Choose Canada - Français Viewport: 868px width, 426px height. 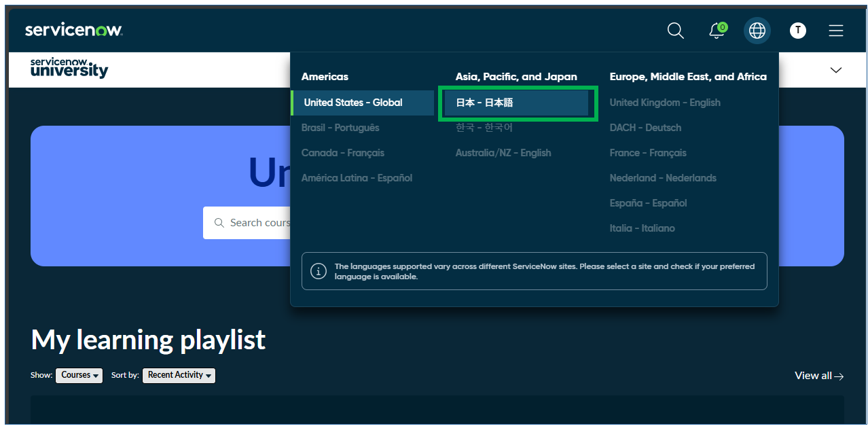tap(343, 153)
